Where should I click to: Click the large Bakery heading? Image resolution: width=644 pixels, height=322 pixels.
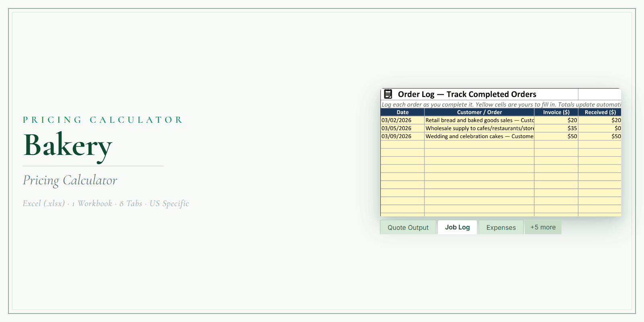coord(68,146)
